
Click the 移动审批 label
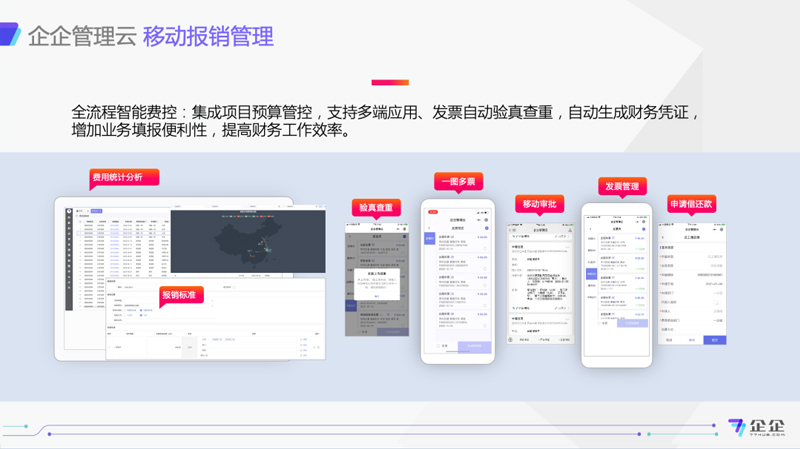pyautogui.click(x=542, y=204)
